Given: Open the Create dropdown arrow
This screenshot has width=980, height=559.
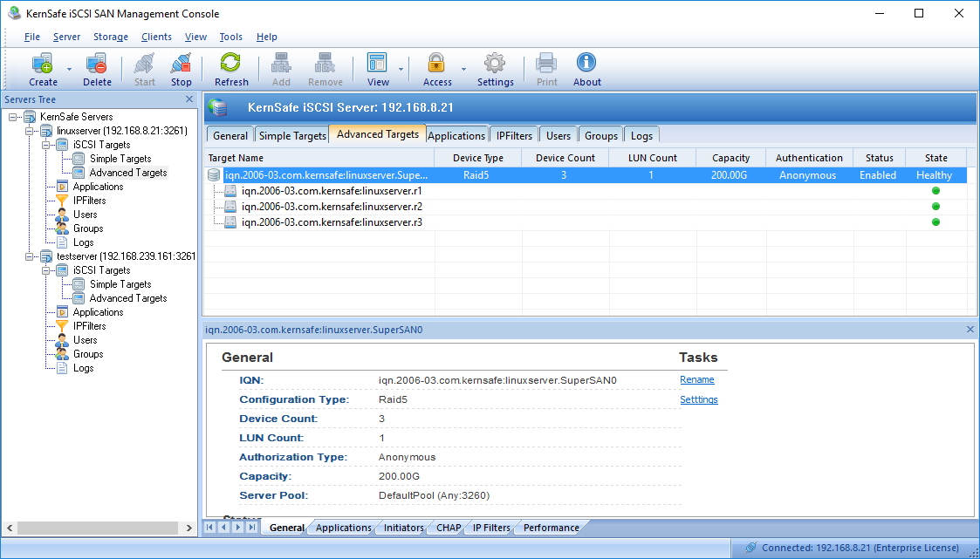Looking at the screenshot, I should [x=69, y=69].
